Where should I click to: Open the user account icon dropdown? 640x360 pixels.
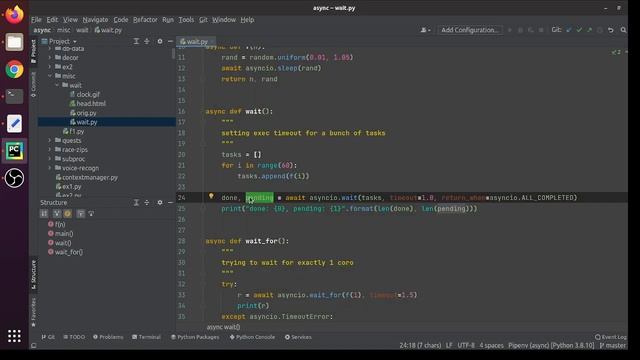point(425,30)
